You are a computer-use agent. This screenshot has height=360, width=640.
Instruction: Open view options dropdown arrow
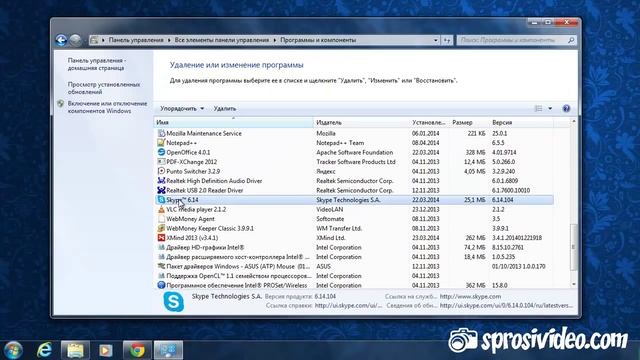(550, 109)
